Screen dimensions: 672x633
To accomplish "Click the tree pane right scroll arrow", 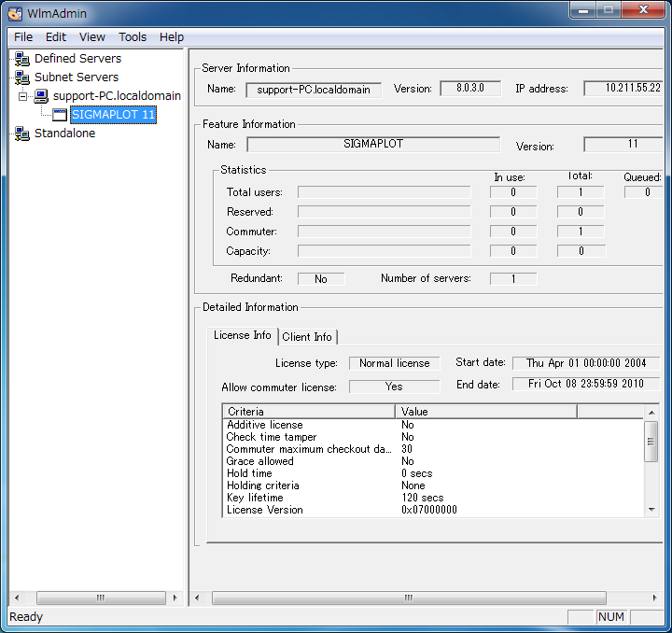I will pos(175,598).
